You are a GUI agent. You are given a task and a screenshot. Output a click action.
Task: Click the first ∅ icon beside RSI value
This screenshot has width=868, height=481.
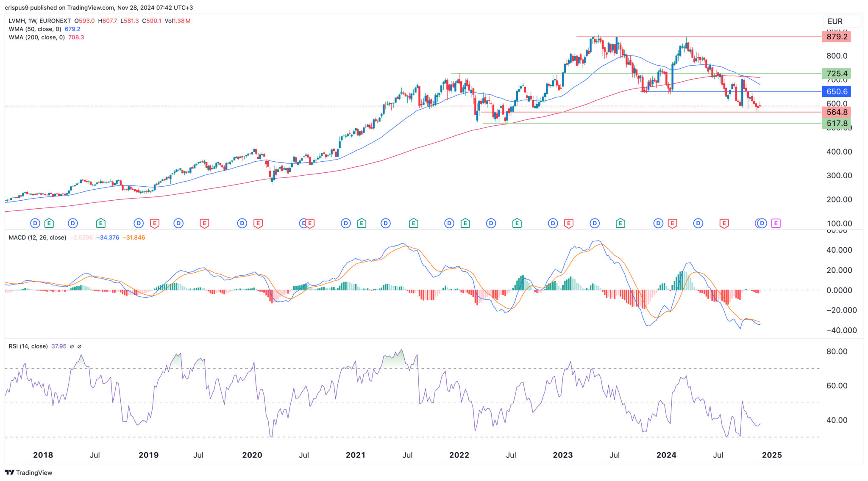pyautogui.click(x=71, y=346)
